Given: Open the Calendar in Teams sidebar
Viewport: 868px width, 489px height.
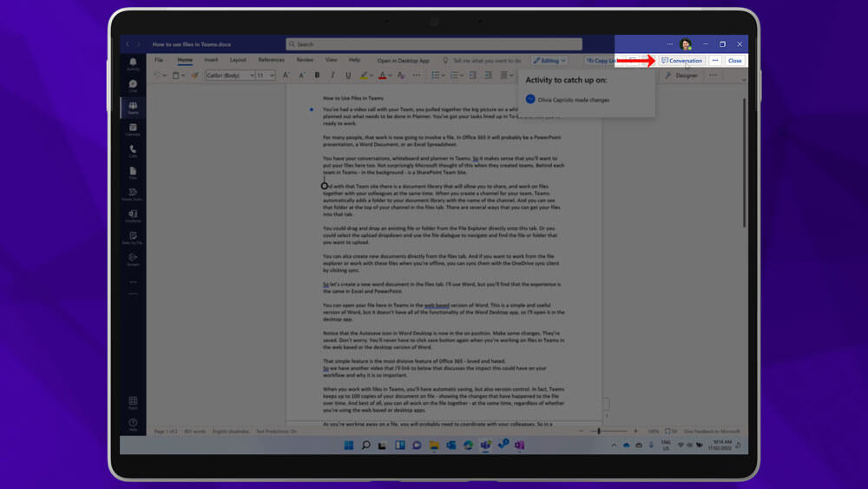Looking at the screenshot, I should click(133, 129).
